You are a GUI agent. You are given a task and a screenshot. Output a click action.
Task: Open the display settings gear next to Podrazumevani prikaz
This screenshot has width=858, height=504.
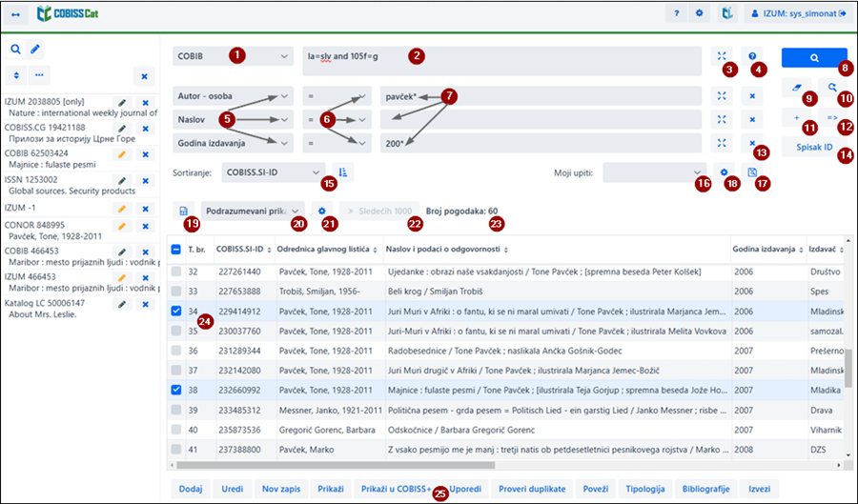322,211
